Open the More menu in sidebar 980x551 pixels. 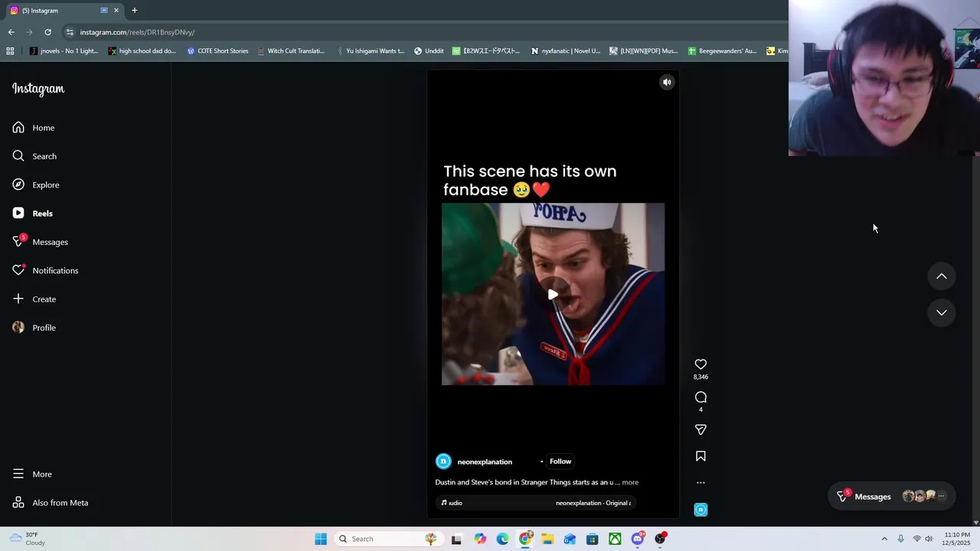click(32, 474)
